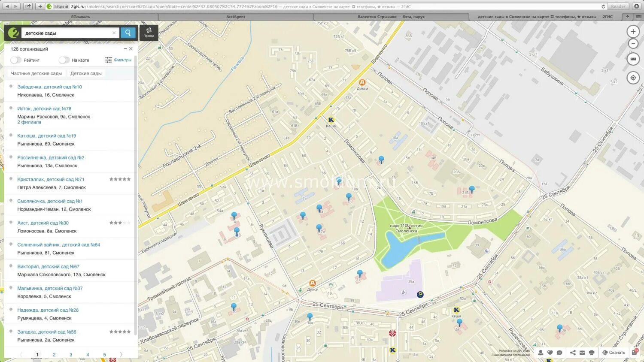Collapse the results panel with minus

point(125,49)
